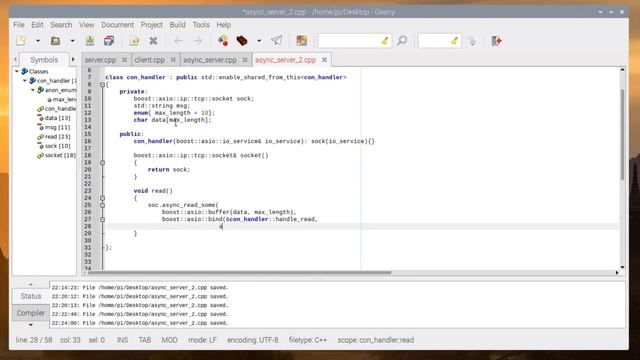Select max_length symbol in tree

[x=64, y=100]
